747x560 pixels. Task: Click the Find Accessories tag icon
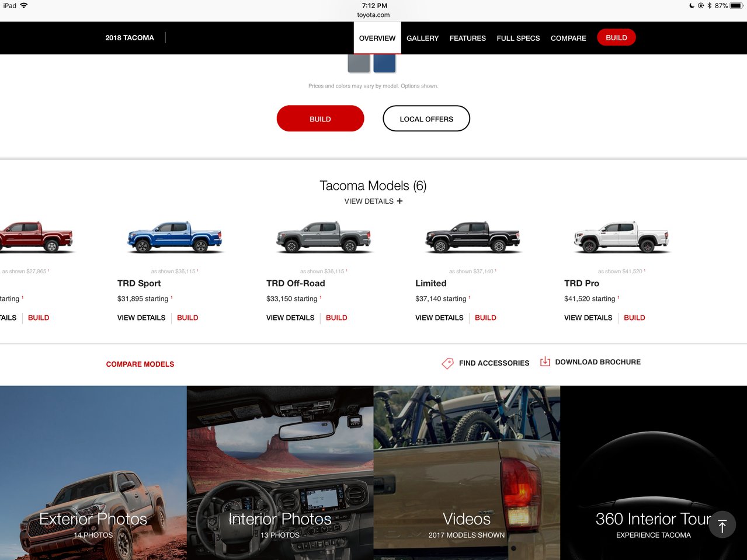tap(447, 363)
